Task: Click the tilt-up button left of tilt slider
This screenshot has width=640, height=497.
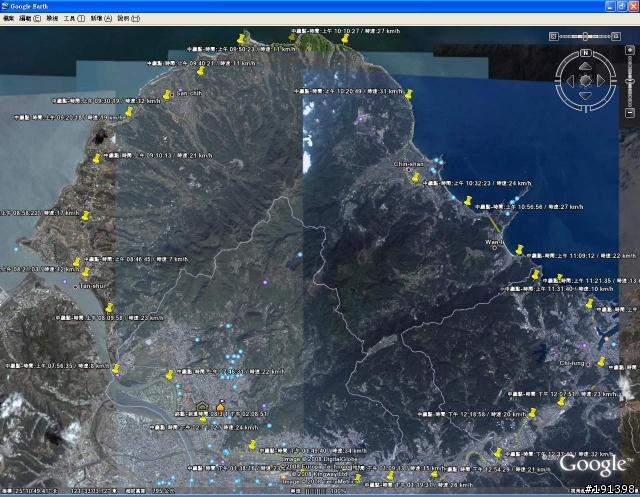Action: click(553, 36)
